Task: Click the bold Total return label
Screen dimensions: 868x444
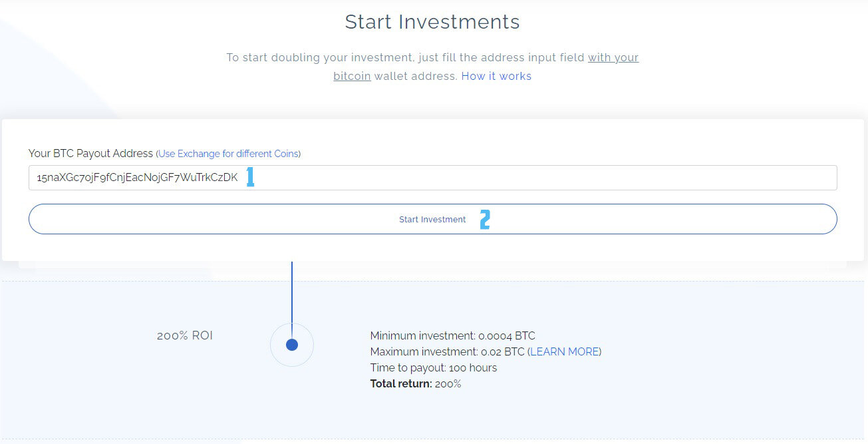Action: coord(401,383)
